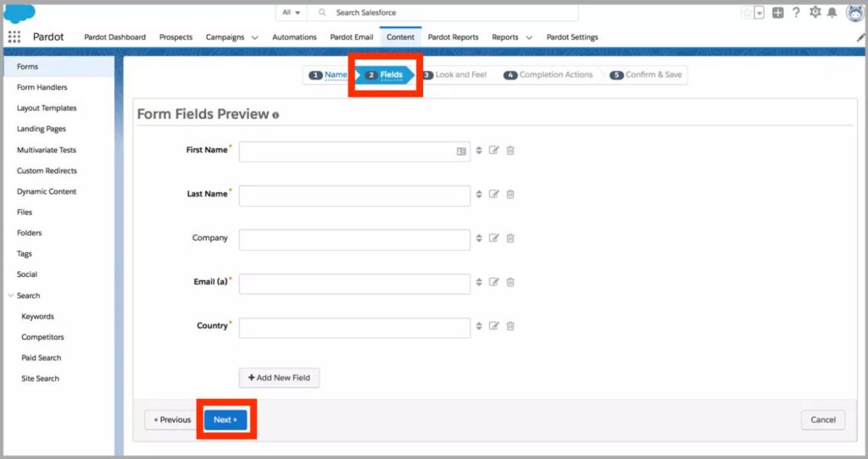Open Dynamic Content in the sidebar

[47, 191]
